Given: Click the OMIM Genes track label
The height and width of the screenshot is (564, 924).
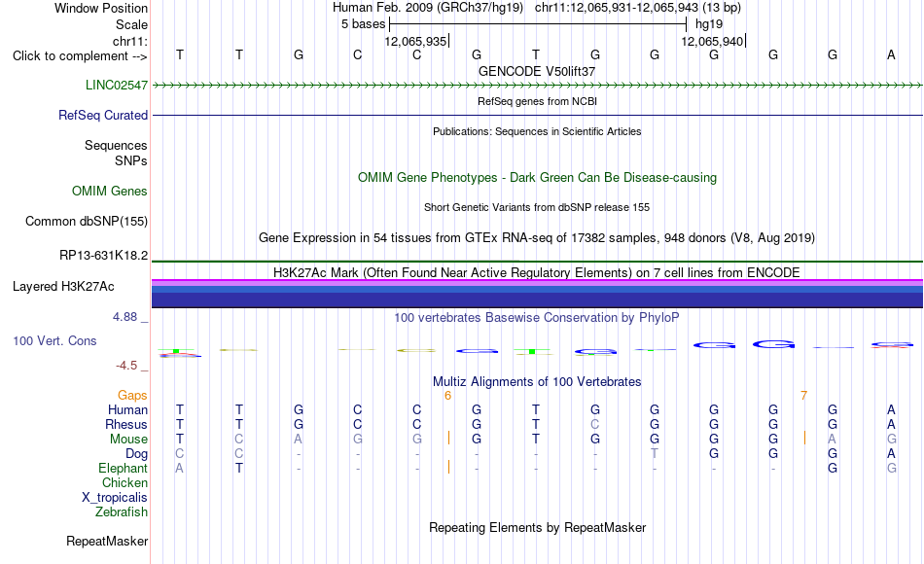Looking at the screenshot, I should [110, 191].
